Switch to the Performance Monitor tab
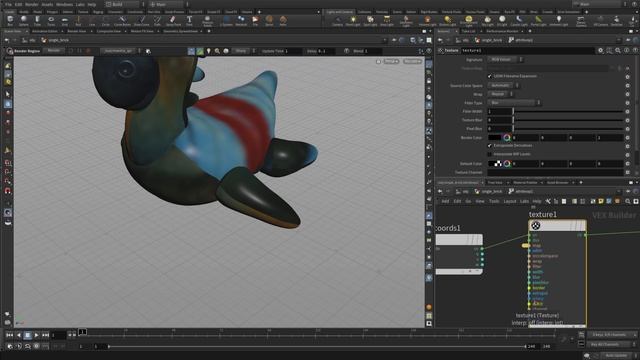The image size is (640, 360). click(502, 31)
